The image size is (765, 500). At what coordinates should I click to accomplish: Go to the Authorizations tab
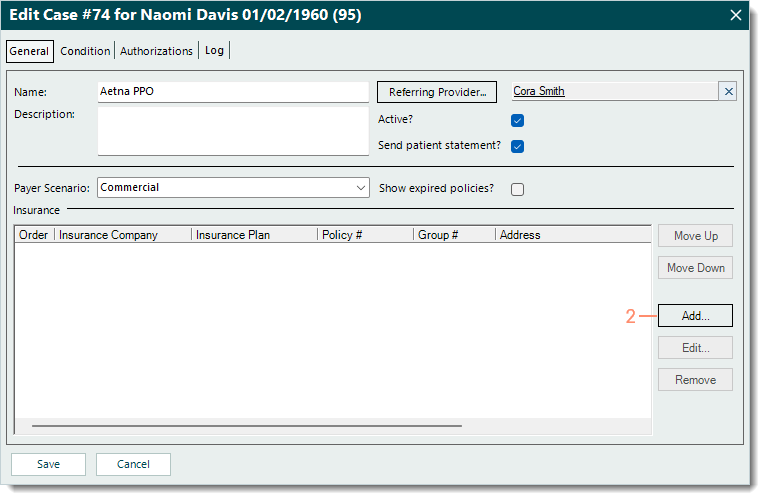pyautogui.click(x=156, y=51)
